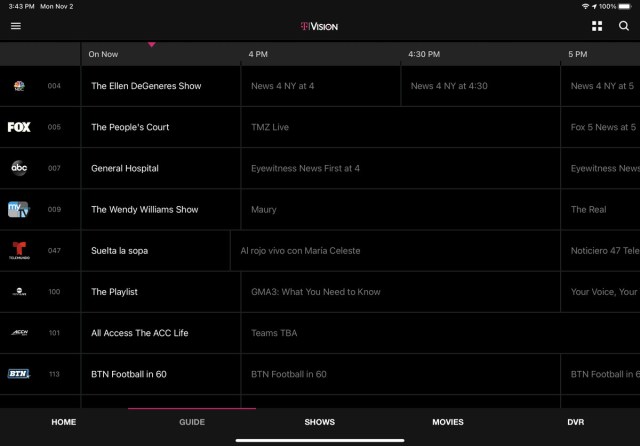
Task: Select the NBC channel 004 logo
Action: click(x=19, y=86)
